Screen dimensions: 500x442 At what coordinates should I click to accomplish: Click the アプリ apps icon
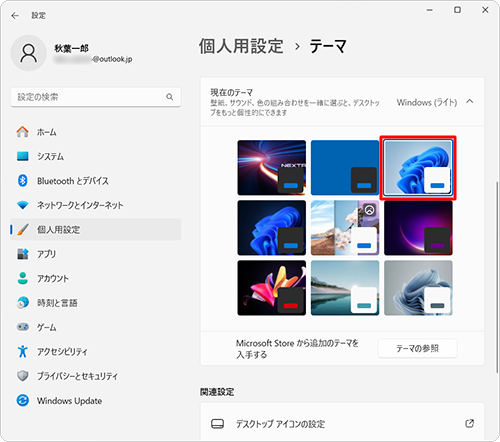coord(23,254)
